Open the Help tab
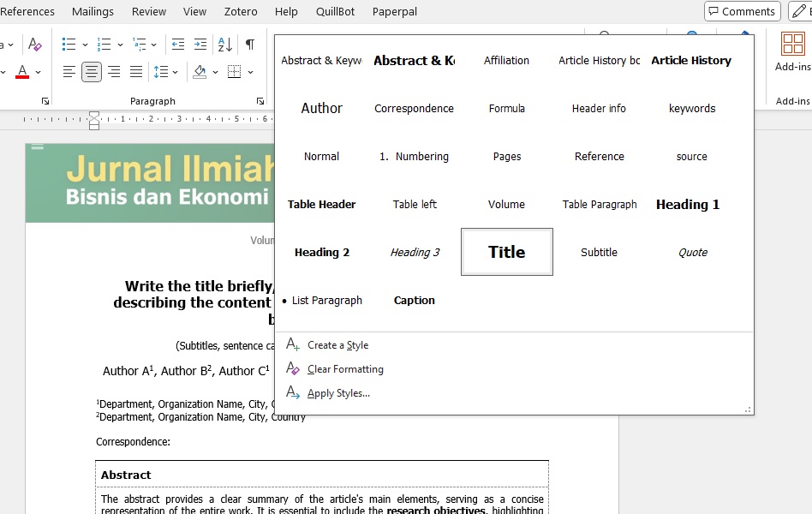This screenshot has width=812, height=514. (x=286, y=11)
